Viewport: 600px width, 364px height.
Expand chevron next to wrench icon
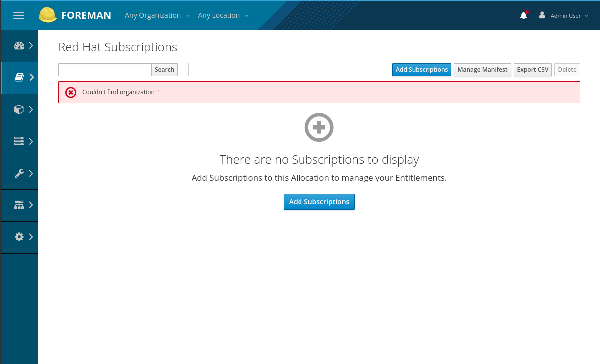coord(31,173)
